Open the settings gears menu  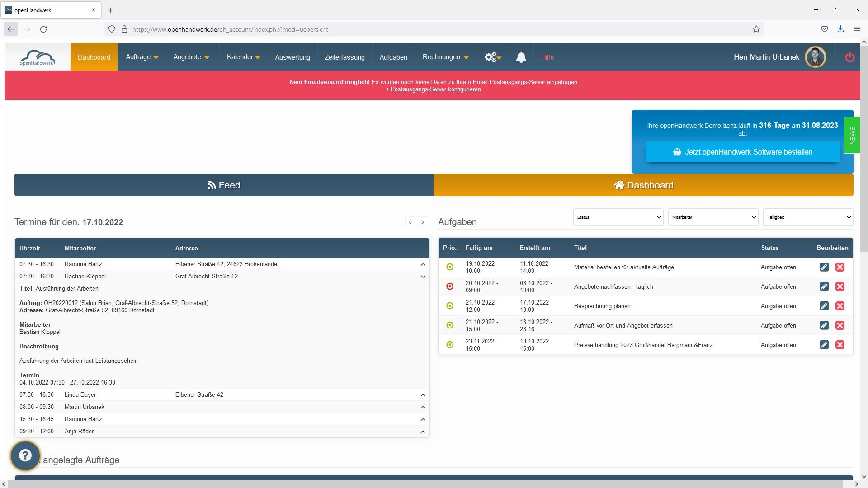click(x=492, y=57)
